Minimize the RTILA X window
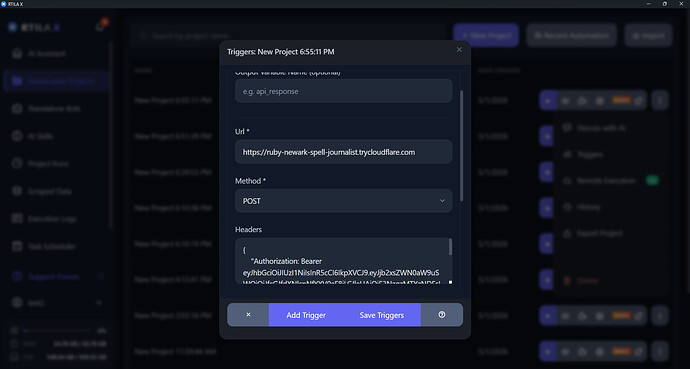The width and height of the screenshot is (690, 369). point(649,4)
